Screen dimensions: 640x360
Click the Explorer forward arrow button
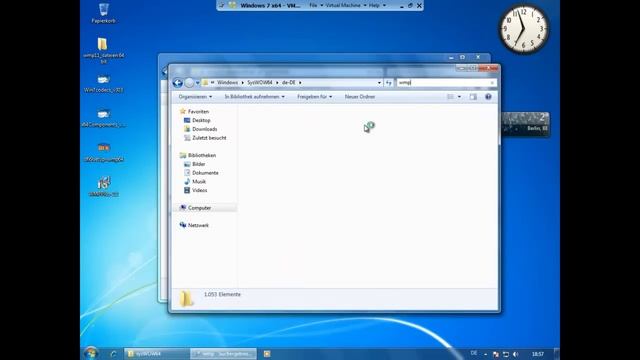coord(189,83)
